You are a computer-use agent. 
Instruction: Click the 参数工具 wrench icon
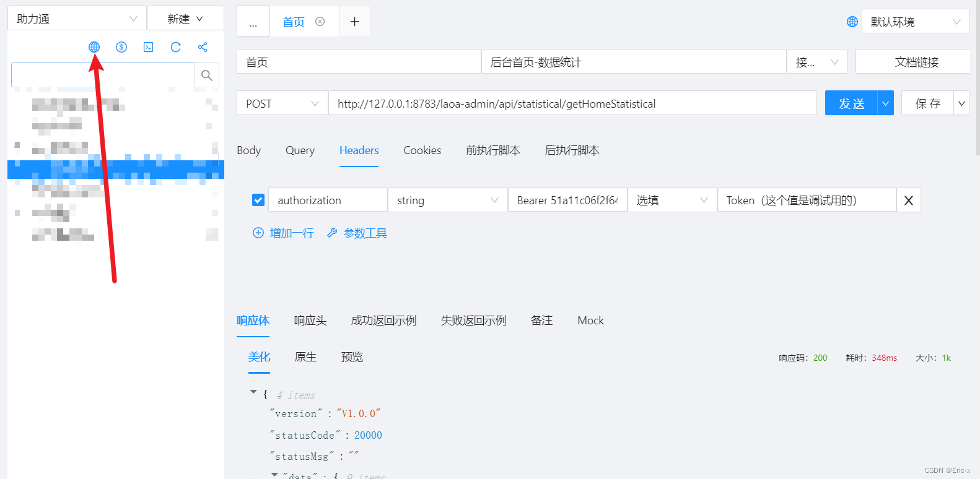tap(332, 233)
